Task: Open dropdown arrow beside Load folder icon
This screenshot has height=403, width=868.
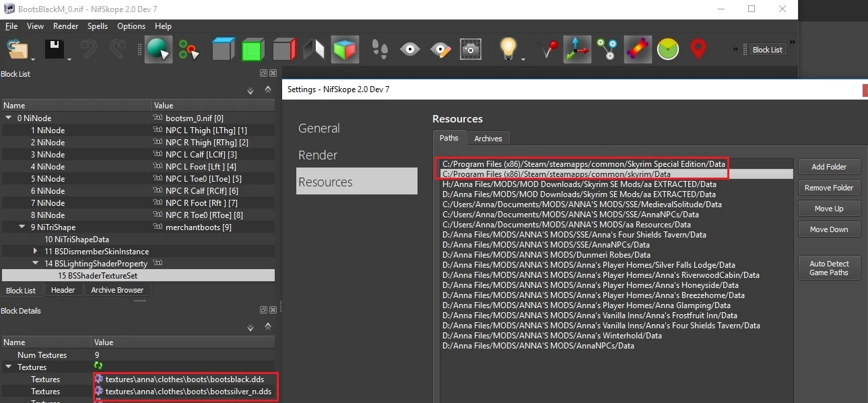Action: (32, 60)
